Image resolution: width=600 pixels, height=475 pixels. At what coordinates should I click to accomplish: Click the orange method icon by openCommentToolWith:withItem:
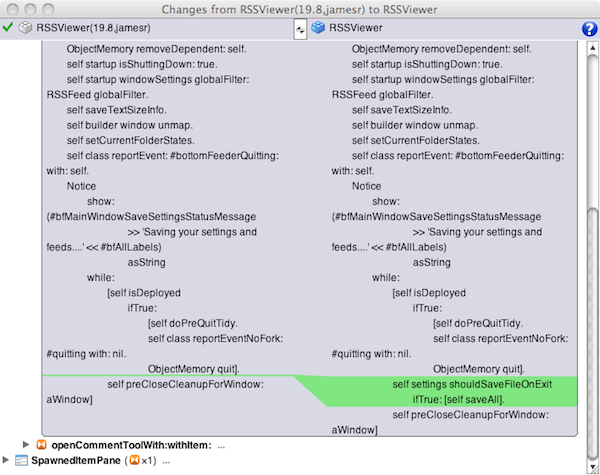coord(41,445)
